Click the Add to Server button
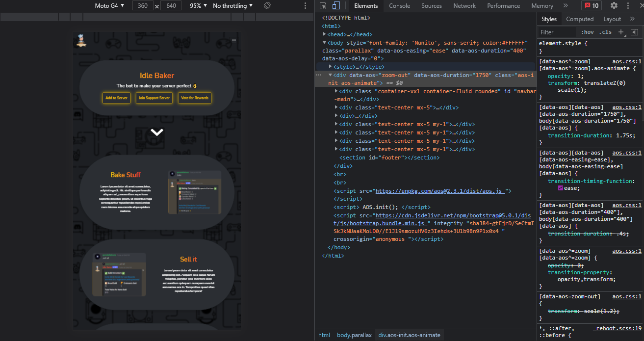The height and width of the screenshot is (341, 644). point(116,98)
